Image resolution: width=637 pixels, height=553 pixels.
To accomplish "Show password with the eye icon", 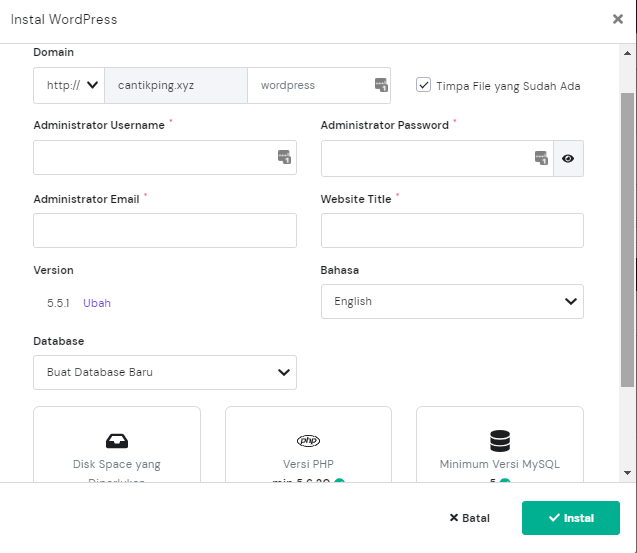I will click(x=568, y=158).
